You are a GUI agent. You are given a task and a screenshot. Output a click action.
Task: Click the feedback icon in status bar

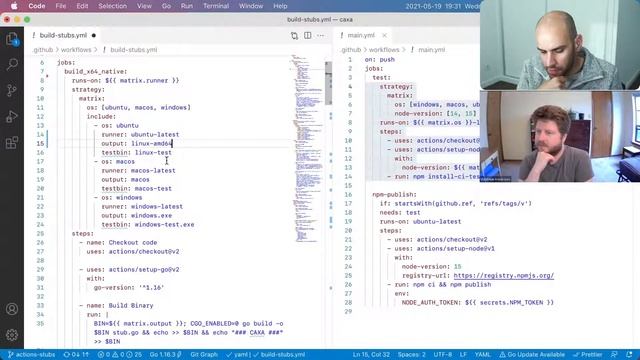(614, 354)
